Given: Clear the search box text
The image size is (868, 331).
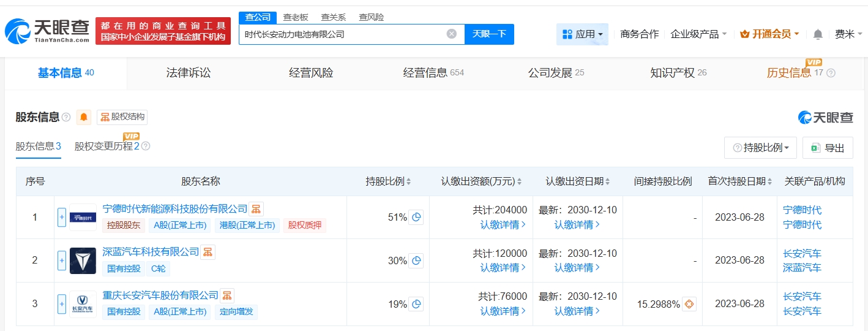Looking at the screenshot, I should click(452, 34).
